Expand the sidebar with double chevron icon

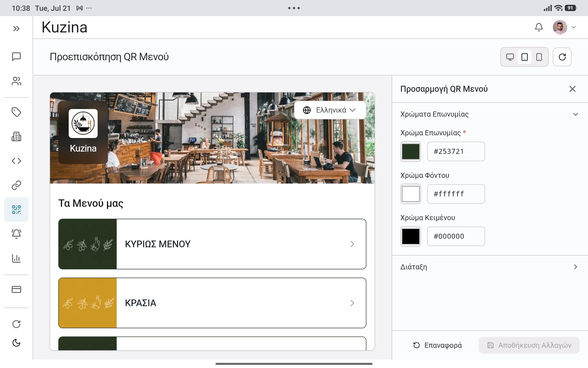pos(16,29)
